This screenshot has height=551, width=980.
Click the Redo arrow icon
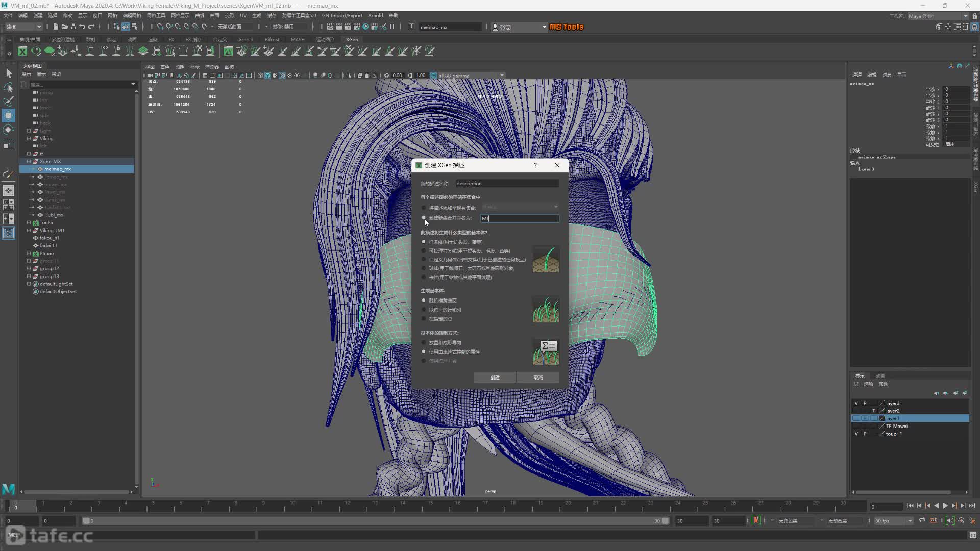(91, 27)
